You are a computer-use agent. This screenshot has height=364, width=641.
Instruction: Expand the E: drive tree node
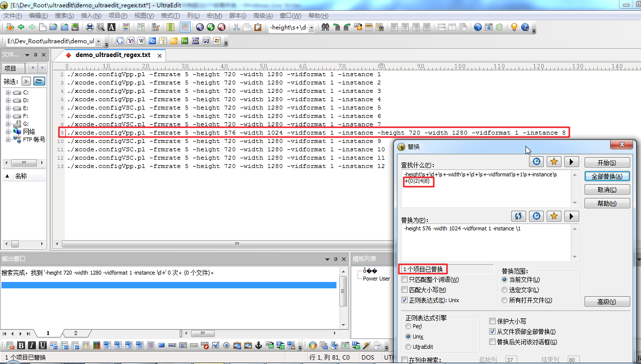pos(8,108)
